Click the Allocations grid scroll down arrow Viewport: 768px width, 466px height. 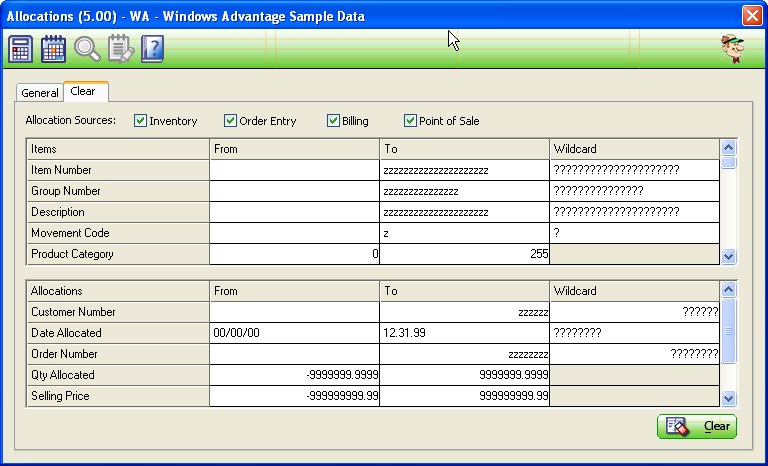click(728, 398)
